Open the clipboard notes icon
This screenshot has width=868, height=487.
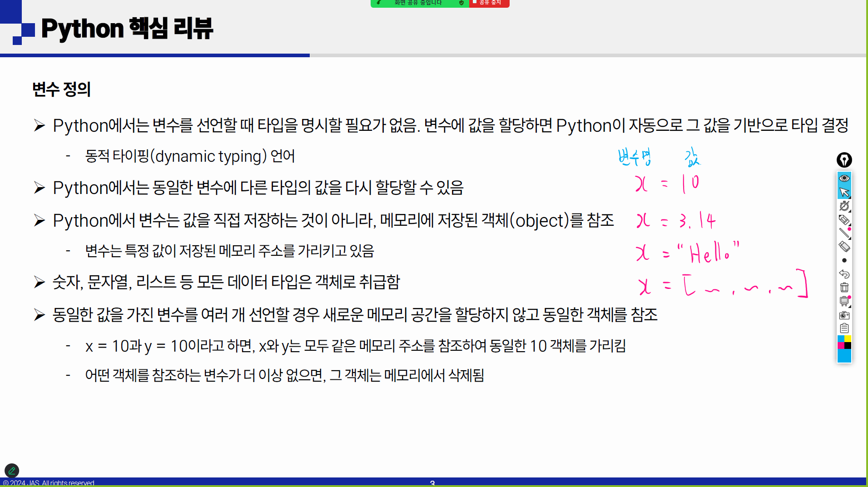pos(844,328)
